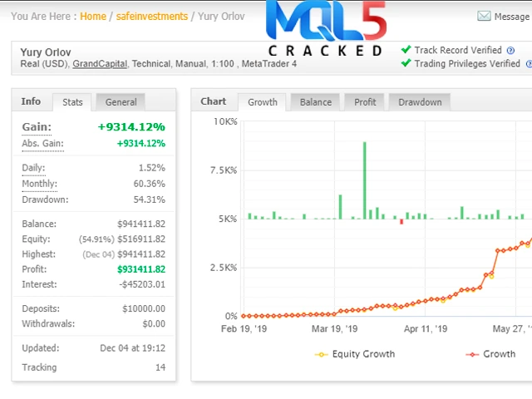The width and height of the screenshot is (532, 399).
Task: Click the Apr 11, '19 axis label
Action: 426,329
